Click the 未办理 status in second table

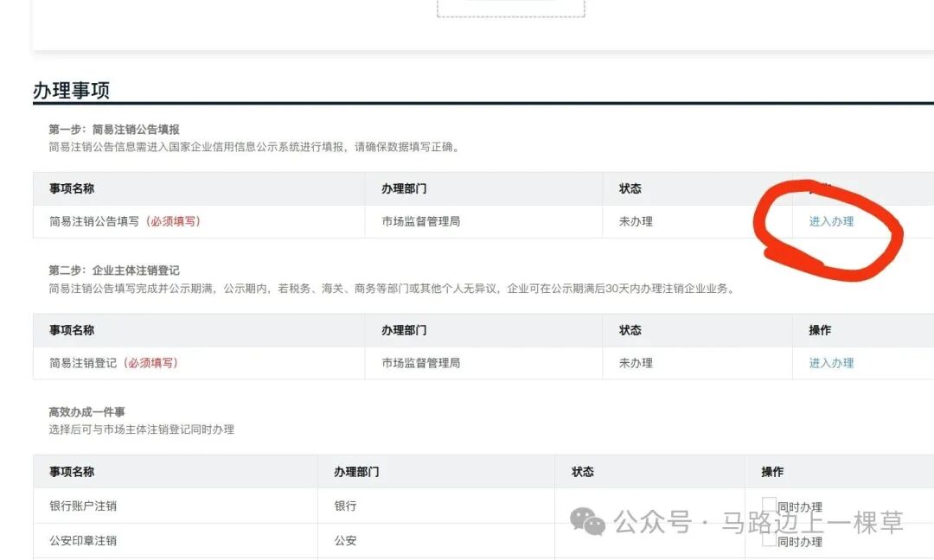click(636, 363)
